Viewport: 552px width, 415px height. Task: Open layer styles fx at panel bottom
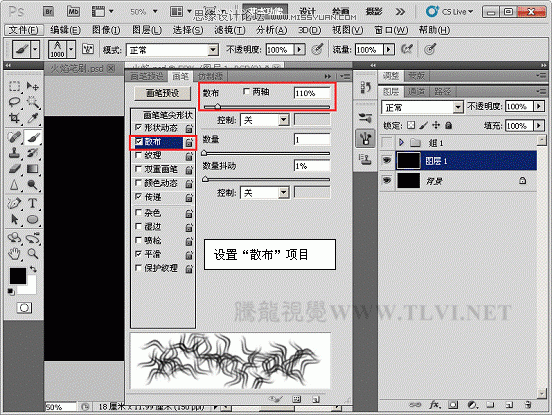pyautogui.click(x=434, y=405)
